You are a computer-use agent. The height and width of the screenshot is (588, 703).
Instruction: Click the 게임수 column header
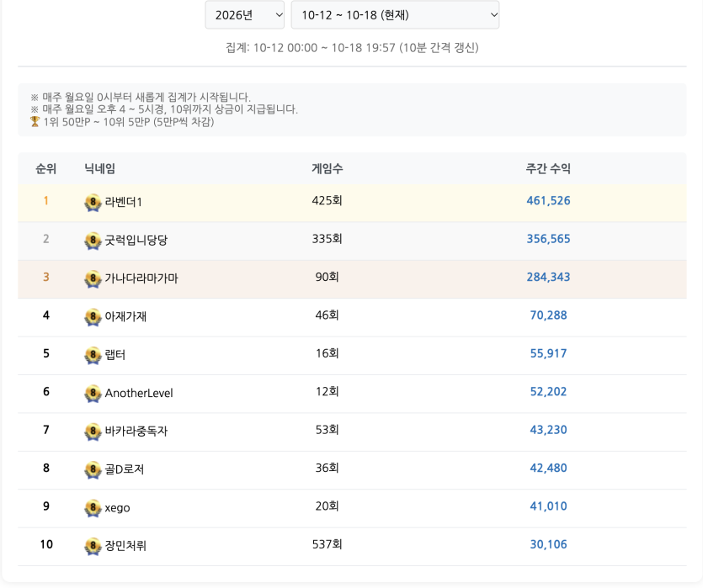click(x=328, y=168)
